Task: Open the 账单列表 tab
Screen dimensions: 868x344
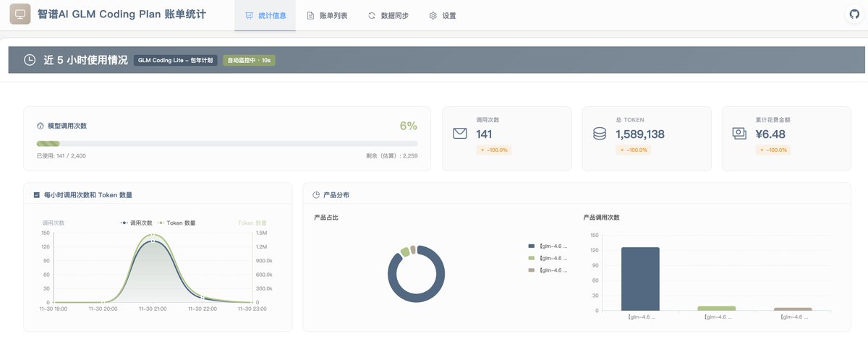Action: point(327,15)
